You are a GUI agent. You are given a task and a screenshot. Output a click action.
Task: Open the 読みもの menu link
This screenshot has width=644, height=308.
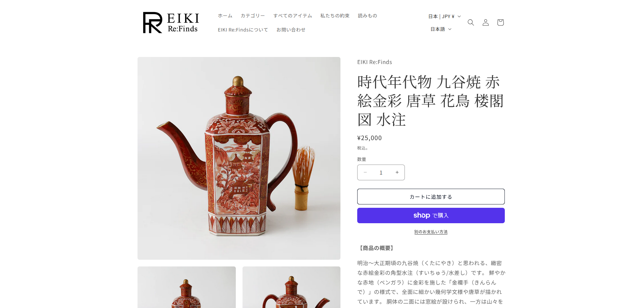coord(367,16)
